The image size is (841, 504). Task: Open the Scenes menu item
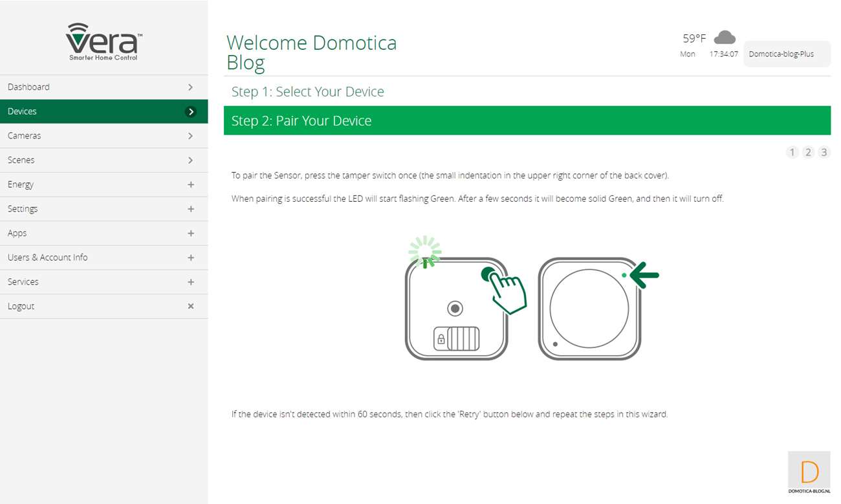point(104,160)
